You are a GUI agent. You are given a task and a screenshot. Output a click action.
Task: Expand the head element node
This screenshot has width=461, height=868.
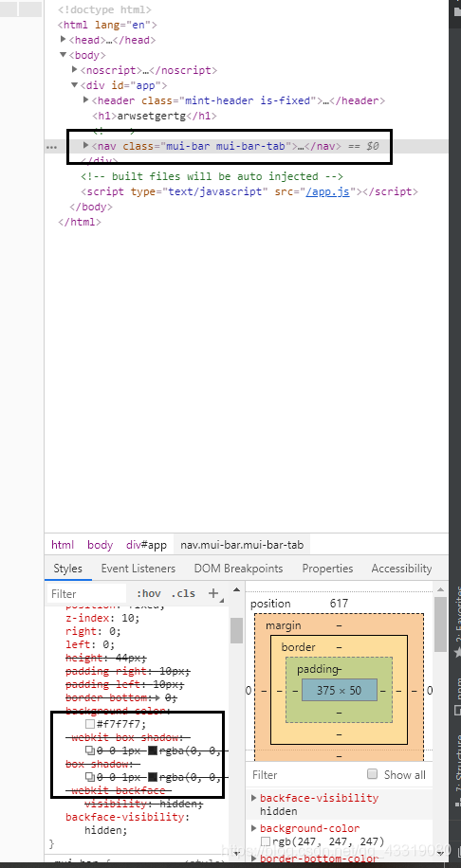coord(64,40)
